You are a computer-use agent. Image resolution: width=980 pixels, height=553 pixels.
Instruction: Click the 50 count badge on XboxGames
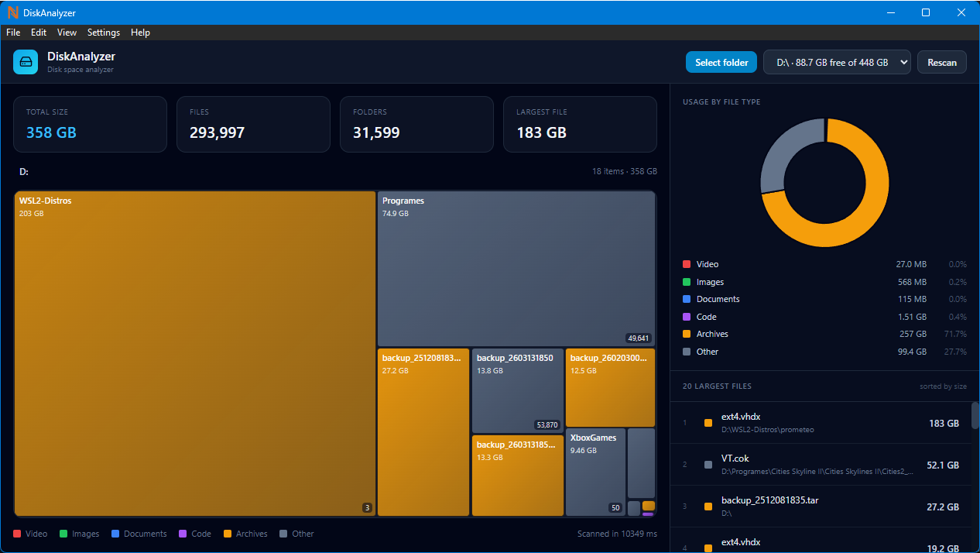click(615, 508)
